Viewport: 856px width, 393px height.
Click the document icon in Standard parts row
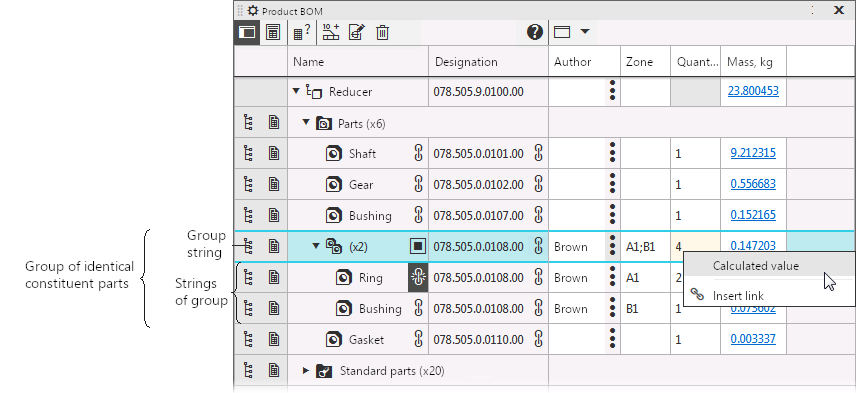274,371
